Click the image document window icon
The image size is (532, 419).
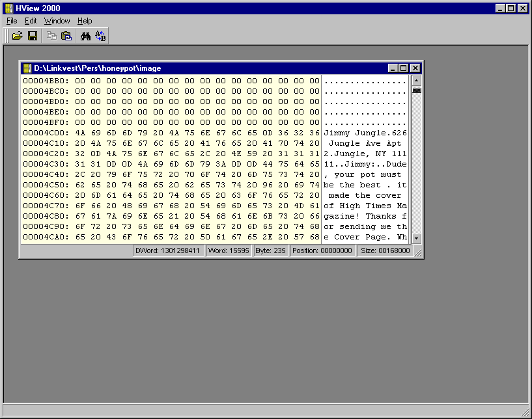tap(27, 68)
